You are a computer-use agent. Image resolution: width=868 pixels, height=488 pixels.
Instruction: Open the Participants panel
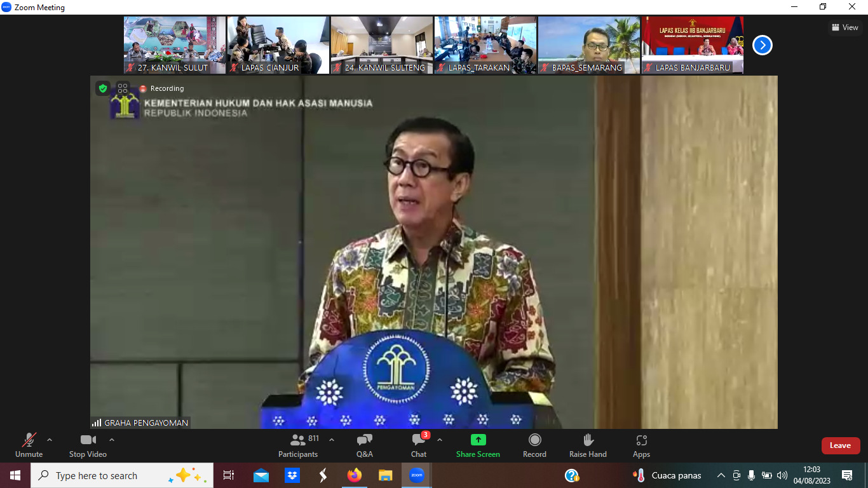[297, 445]
